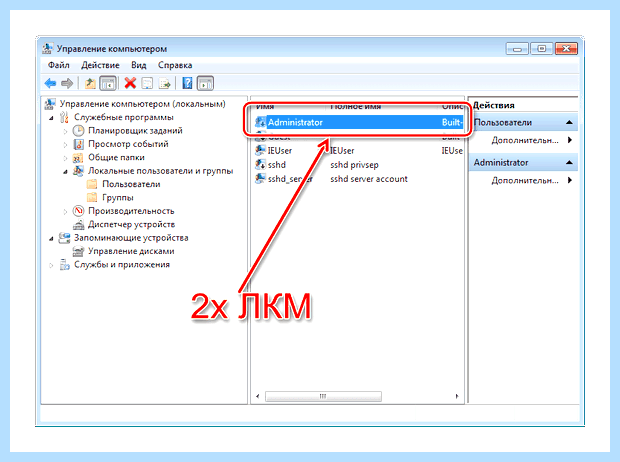The image size is (620, 462).
Task: Toggle the action pane toolbar icon
Action: pos(205,83)
